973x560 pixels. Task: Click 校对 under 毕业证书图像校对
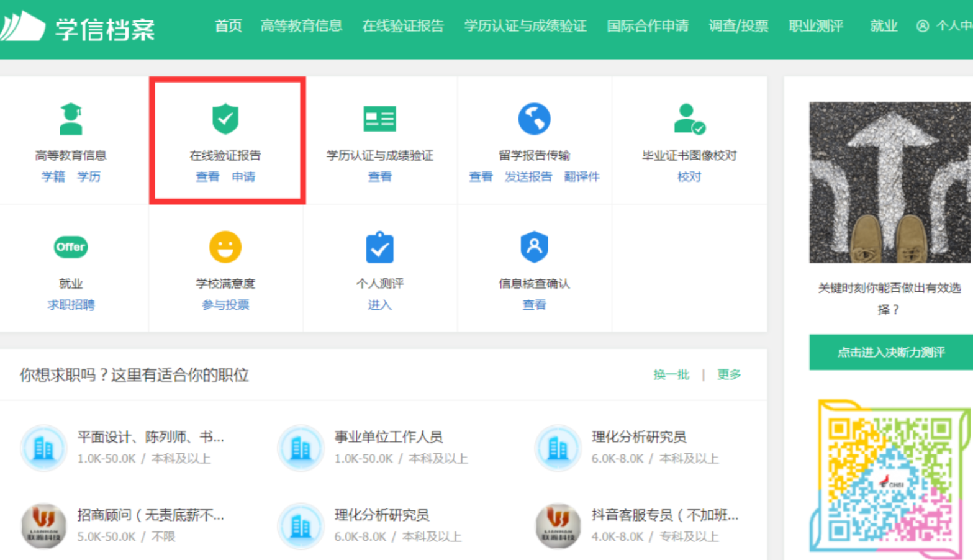tap(689, 176)
